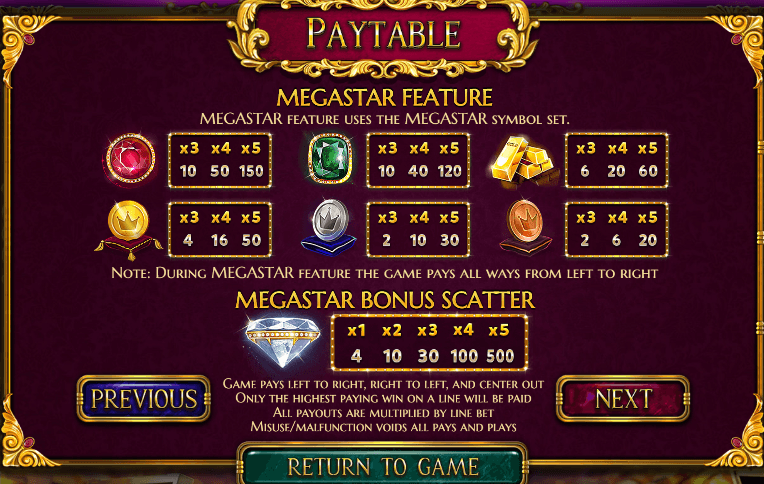This screenshot has width=764, height=484.
Task: Click the bronze crown coin symbol
Action: [525, 227]
